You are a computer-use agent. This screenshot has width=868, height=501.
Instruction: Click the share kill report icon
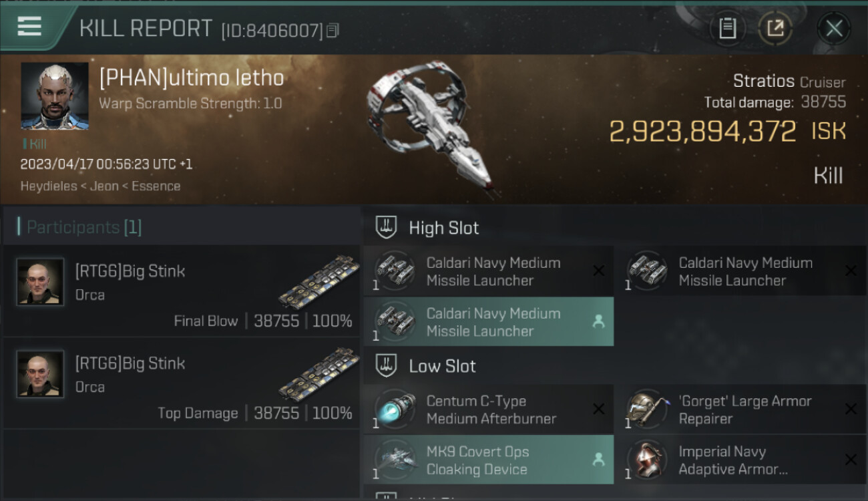(775, 28)
